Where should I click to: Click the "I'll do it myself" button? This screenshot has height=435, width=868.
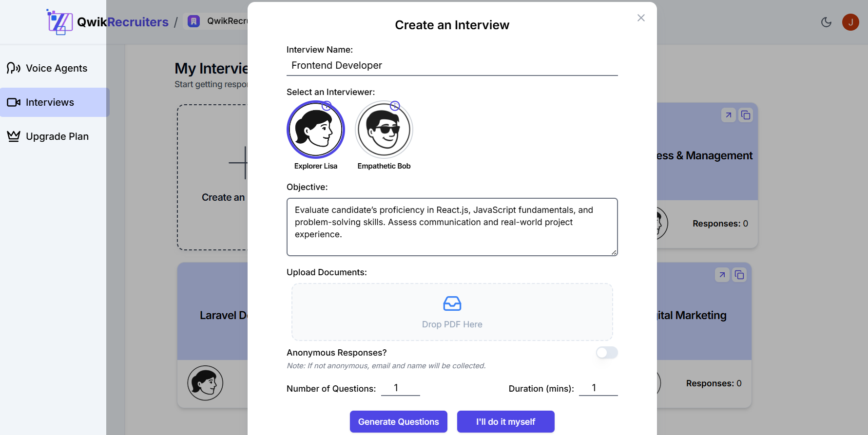505,421
